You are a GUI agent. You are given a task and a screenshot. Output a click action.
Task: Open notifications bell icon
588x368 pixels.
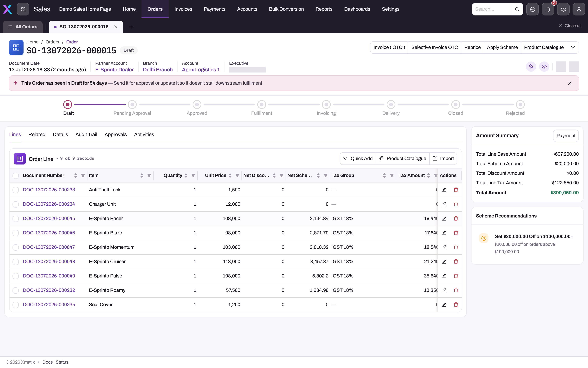point(548,9)
